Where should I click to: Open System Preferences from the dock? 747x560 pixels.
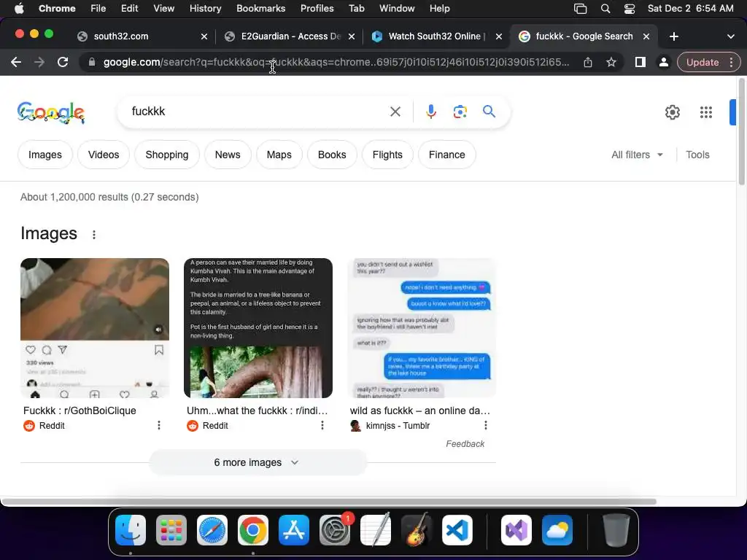[334, 530]
